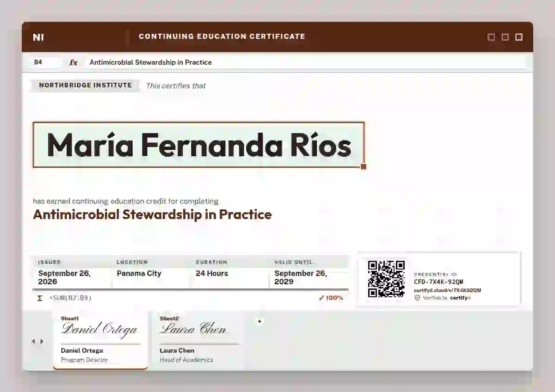Click the shield verified icon

[417, 298]
